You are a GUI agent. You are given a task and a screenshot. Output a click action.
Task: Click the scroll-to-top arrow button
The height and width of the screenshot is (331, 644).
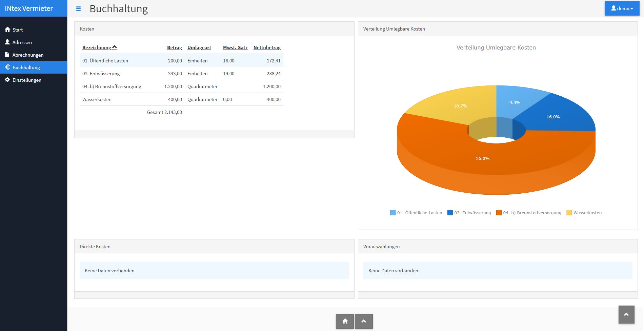(x=626, y=314)
